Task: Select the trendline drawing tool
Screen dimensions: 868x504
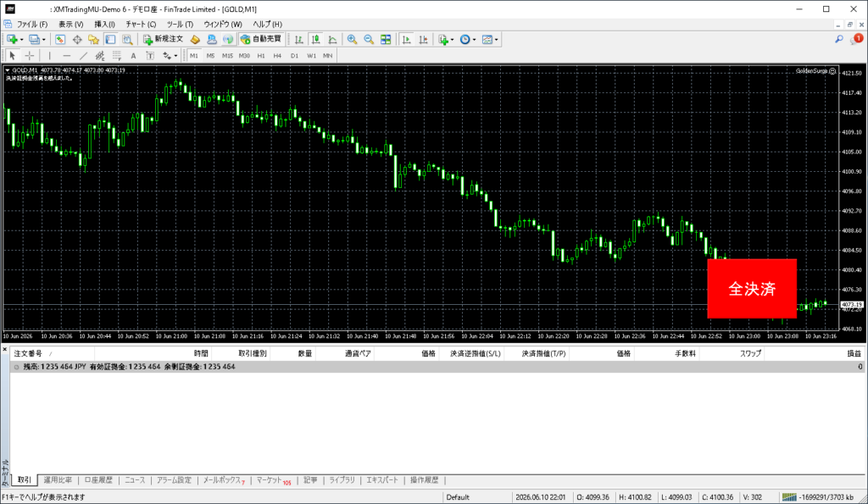Action: pyautogui.click(x=83, y=55)
